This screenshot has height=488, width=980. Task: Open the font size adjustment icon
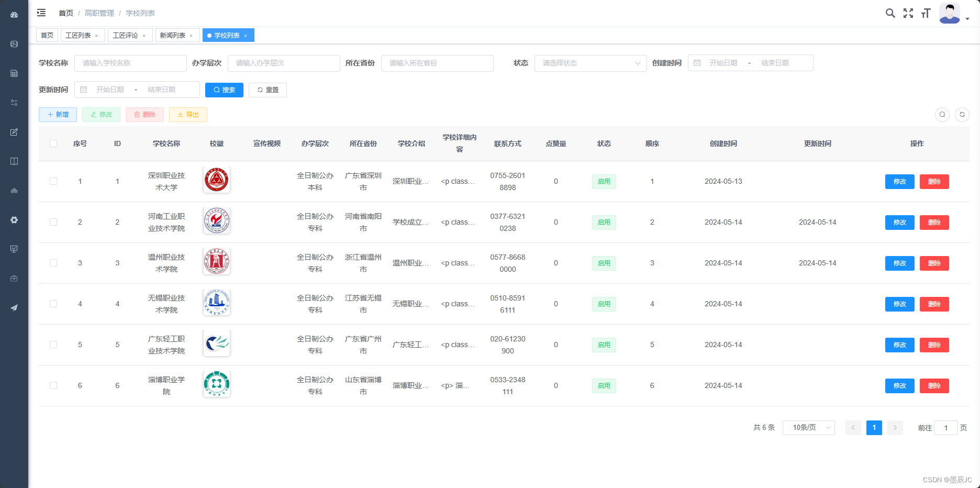[926, 13]
